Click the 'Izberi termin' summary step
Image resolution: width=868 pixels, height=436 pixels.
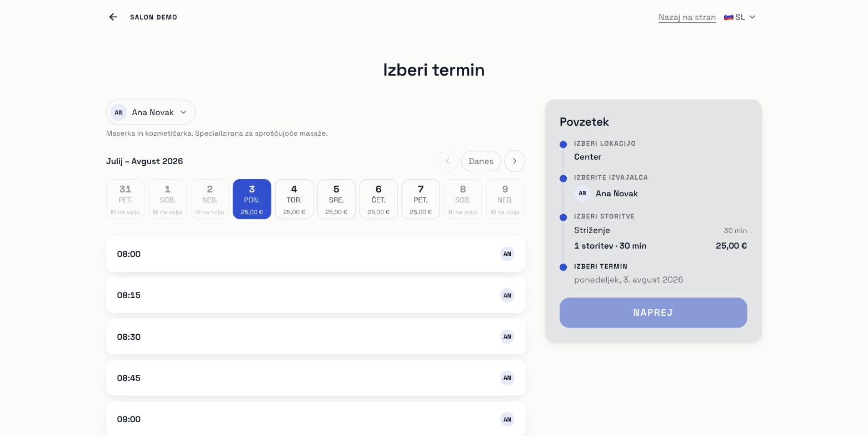(x=601, y=266)
